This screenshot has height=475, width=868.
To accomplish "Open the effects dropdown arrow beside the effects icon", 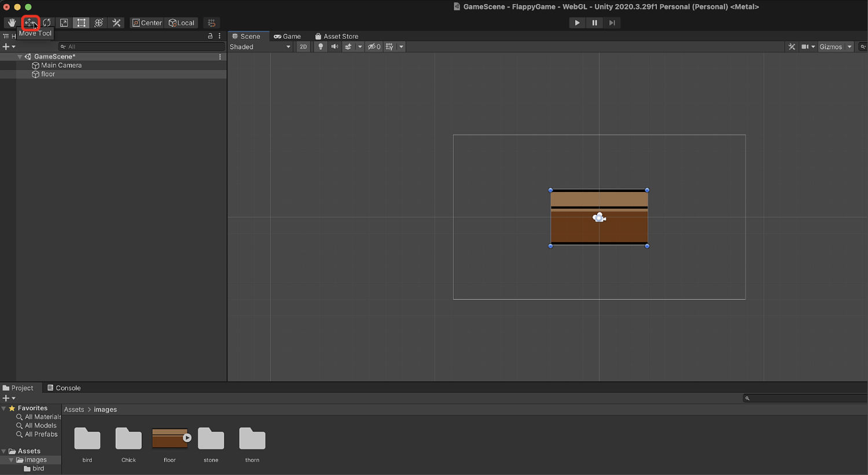I will click(x=360, y=47).
